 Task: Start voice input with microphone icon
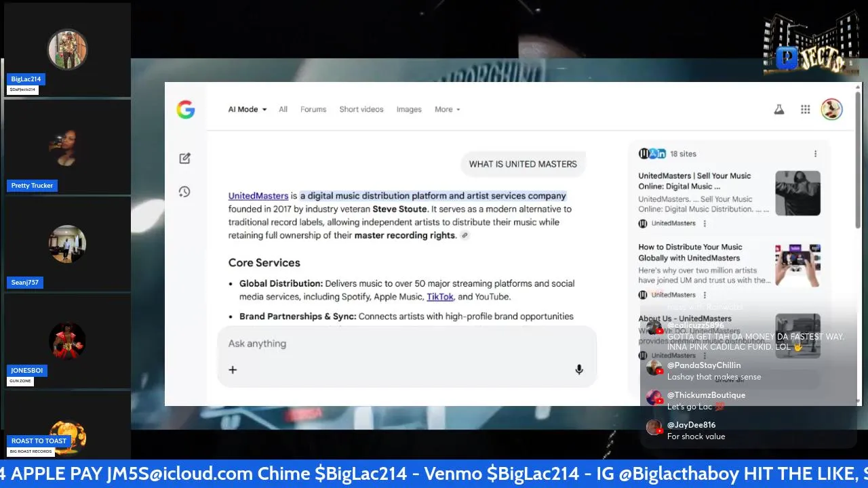click(x=579, y=369)
